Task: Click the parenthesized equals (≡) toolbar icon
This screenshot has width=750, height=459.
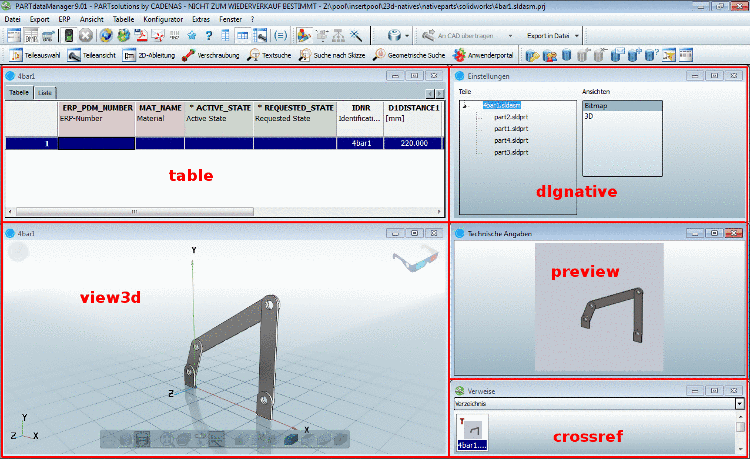Action: pyautogui.click(x=280, y=36)
